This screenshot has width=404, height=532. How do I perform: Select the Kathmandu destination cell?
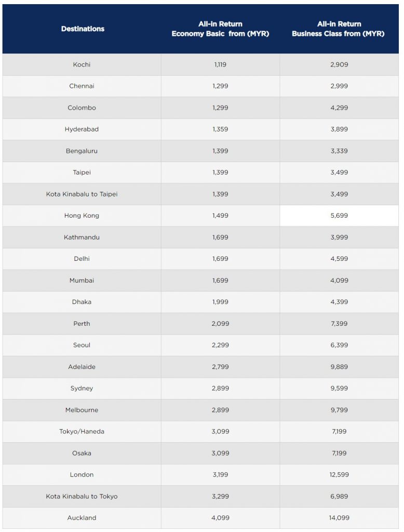[x=82, y=237]
